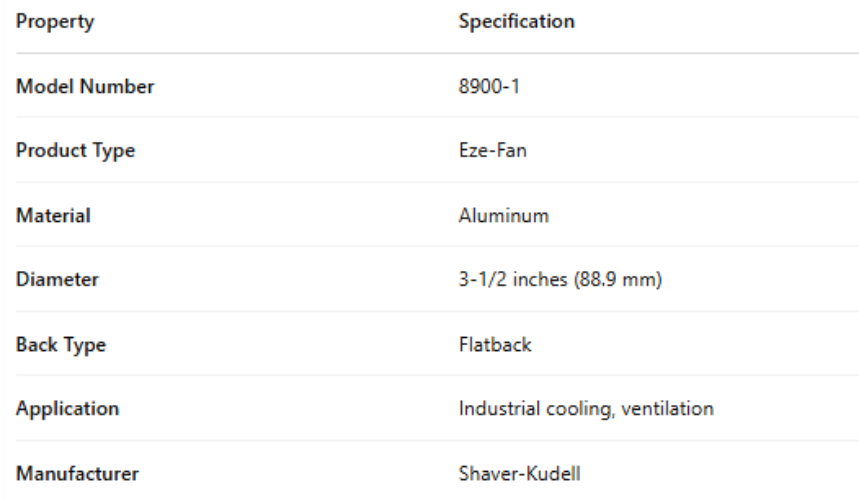Image resolution: width=859 pixels, height=500 pixels.
Task: Select the 8900-1 model number value
Action: (489, 87)
